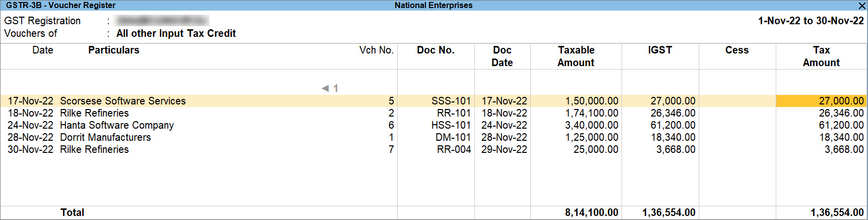
Task: Click the Cess column header
Action: (737, 50)
